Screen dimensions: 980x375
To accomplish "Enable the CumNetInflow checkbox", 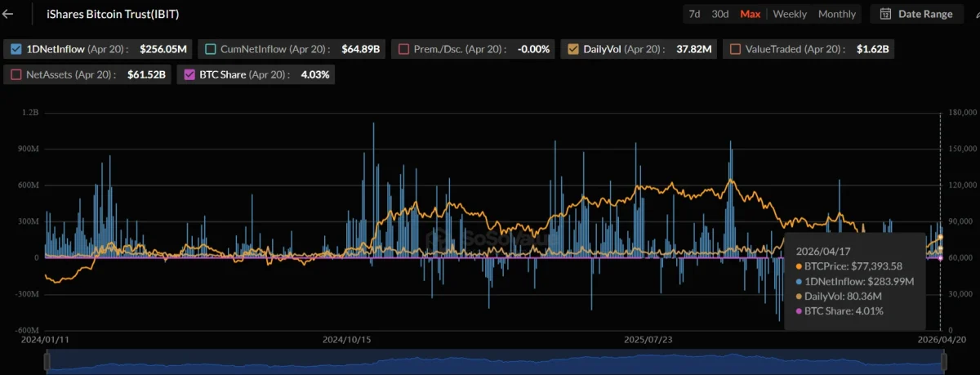I will 211,49.
